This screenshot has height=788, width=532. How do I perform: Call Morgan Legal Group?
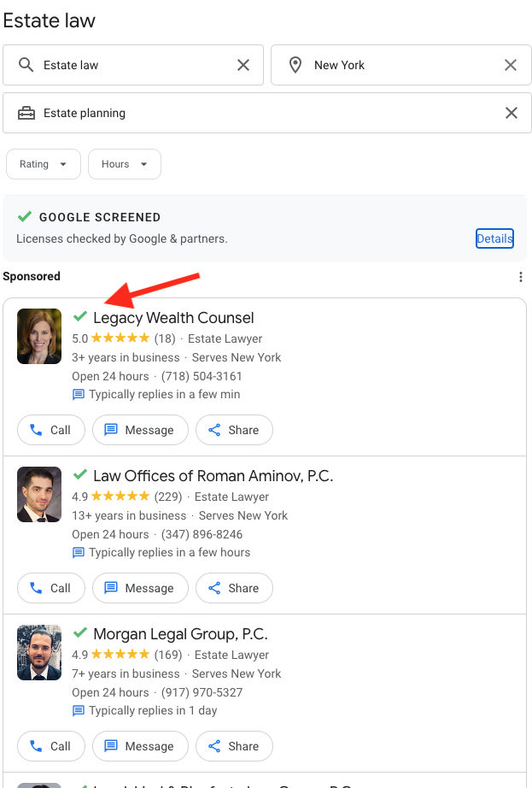[51, 746]
